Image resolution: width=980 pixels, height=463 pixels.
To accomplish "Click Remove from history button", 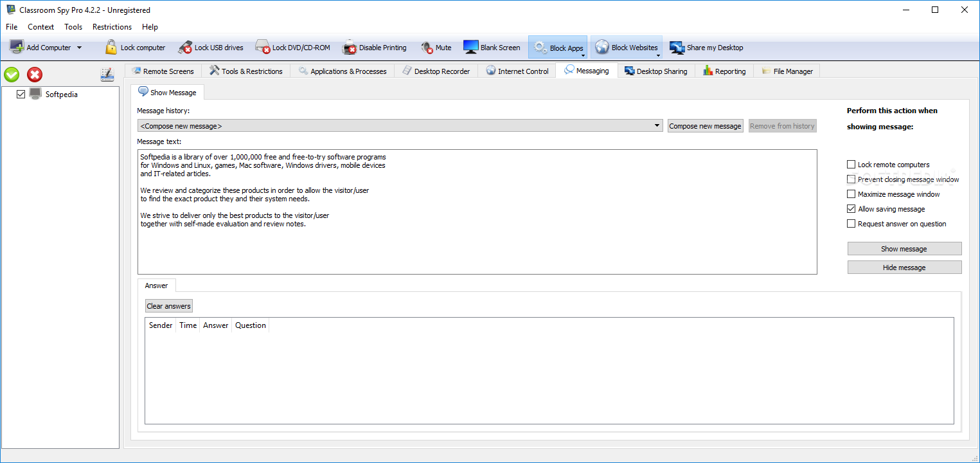I will (782, 126).
